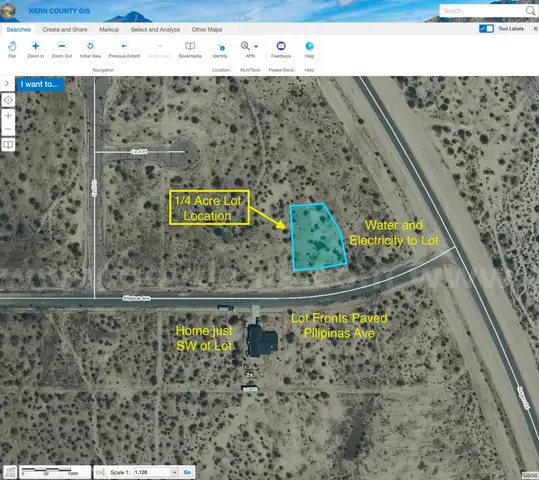Viewport: 539px width, 480px height.
Task: Click the APN search magnifier icon
Action: (245, 46)
